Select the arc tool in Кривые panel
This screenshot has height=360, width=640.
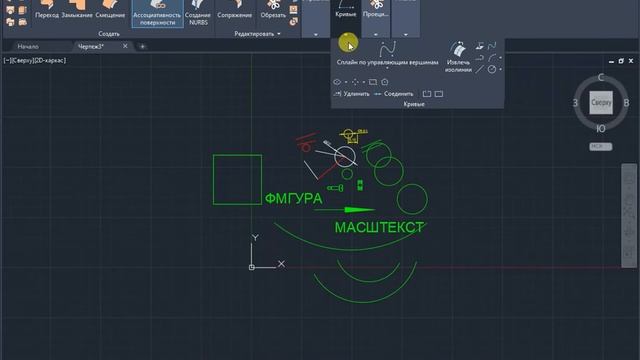click(492, 58)
